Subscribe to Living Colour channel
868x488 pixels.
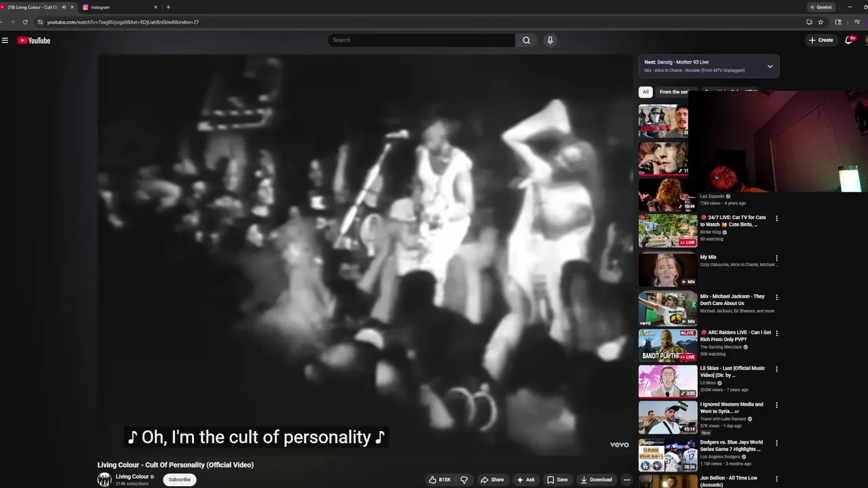(x=180, y=480)
